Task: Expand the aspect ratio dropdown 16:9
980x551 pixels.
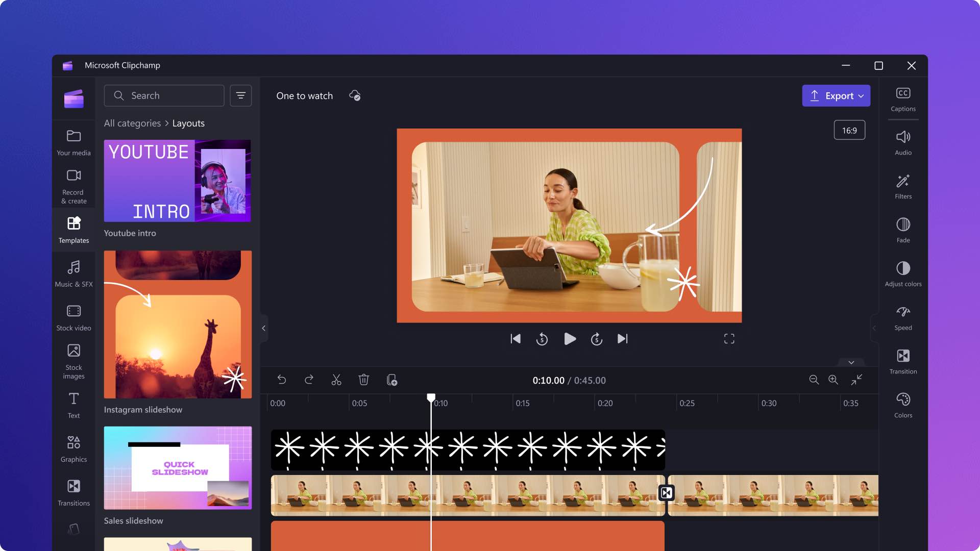Action: [x=850, y=131]
